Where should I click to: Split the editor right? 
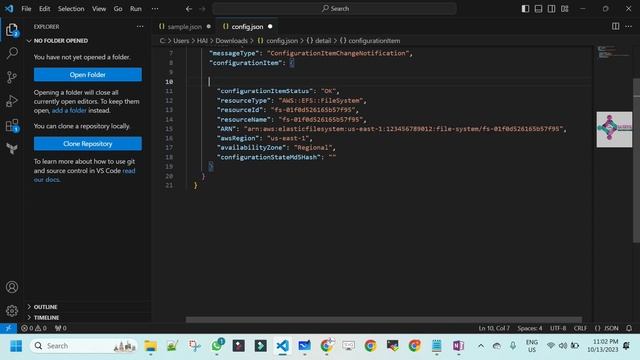pos(616,27)
